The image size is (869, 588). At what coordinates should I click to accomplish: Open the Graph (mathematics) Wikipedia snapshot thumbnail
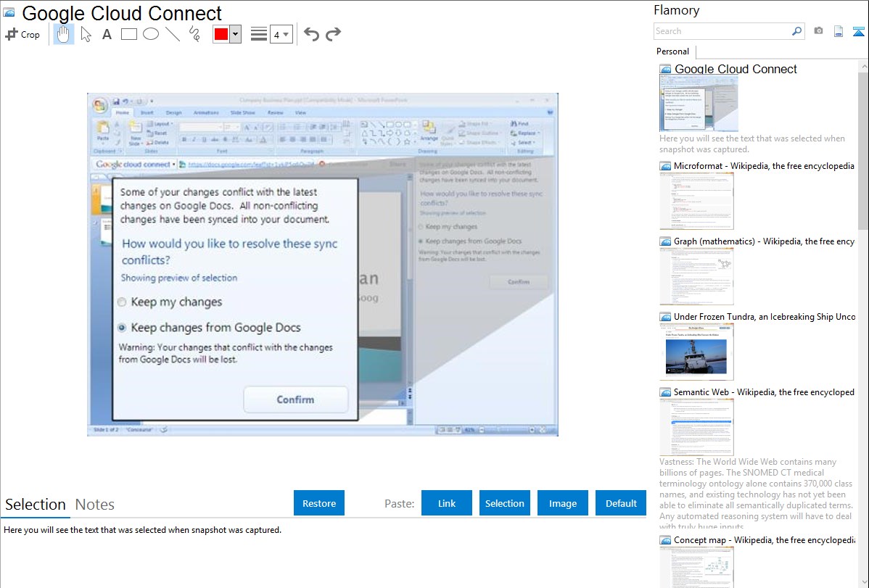coord(696,276)
